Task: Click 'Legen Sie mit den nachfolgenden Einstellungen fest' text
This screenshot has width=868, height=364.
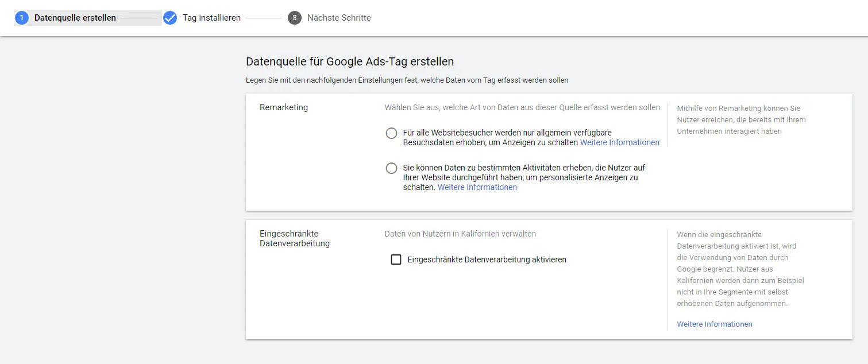Action: tap(407, 80)
